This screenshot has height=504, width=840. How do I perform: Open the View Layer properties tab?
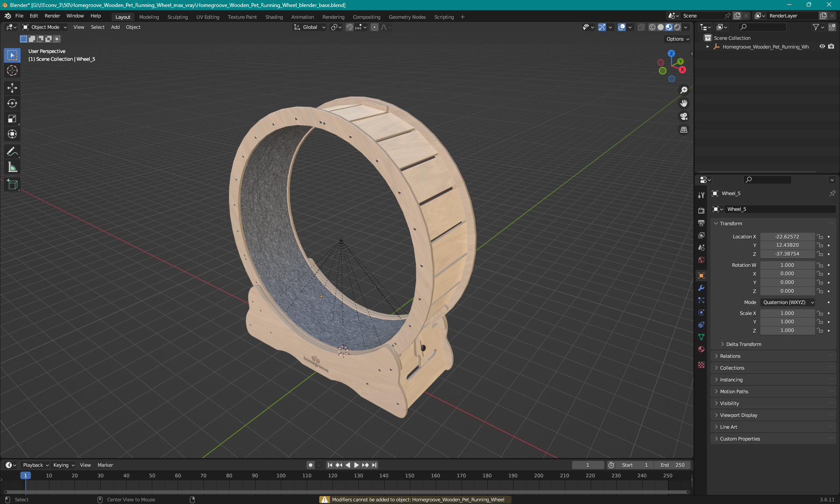tap(701, 235)
